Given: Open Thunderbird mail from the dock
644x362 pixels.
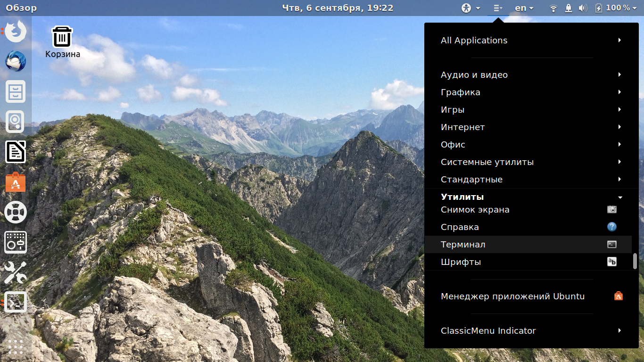Looking at the screenshot, I should 16,61.
